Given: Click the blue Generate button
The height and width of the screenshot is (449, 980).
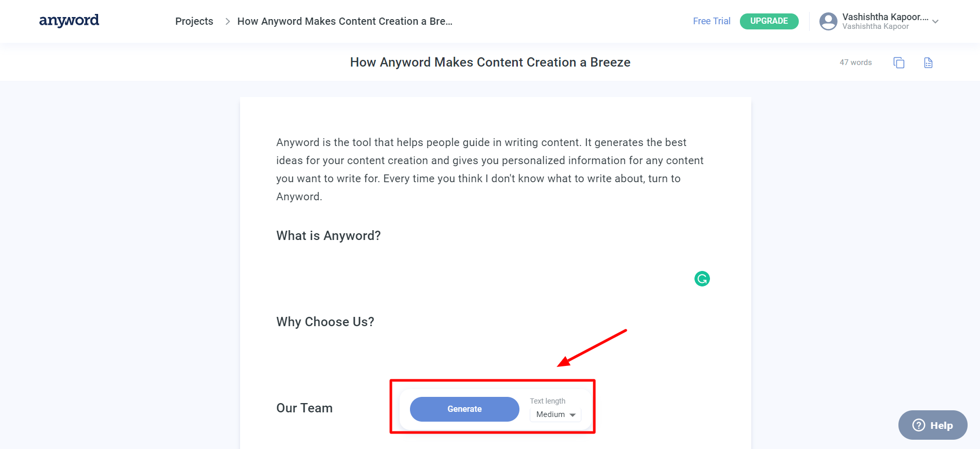Looking at the screenshot, I should click(x=465, y=409).
